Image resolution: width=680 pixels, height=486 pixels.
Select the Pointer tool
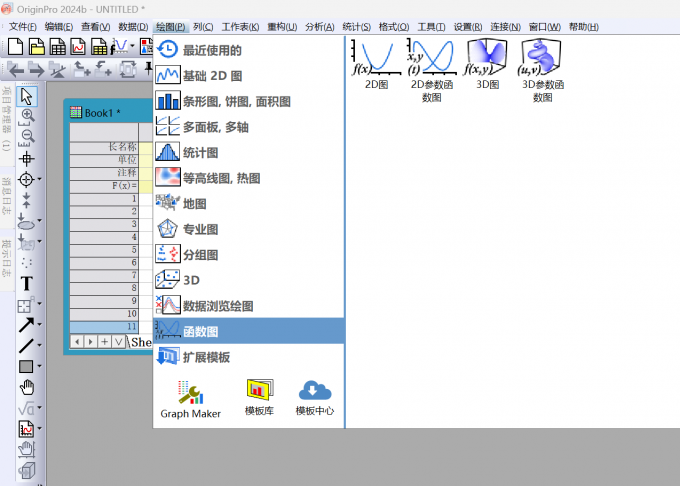click(26, 96)
